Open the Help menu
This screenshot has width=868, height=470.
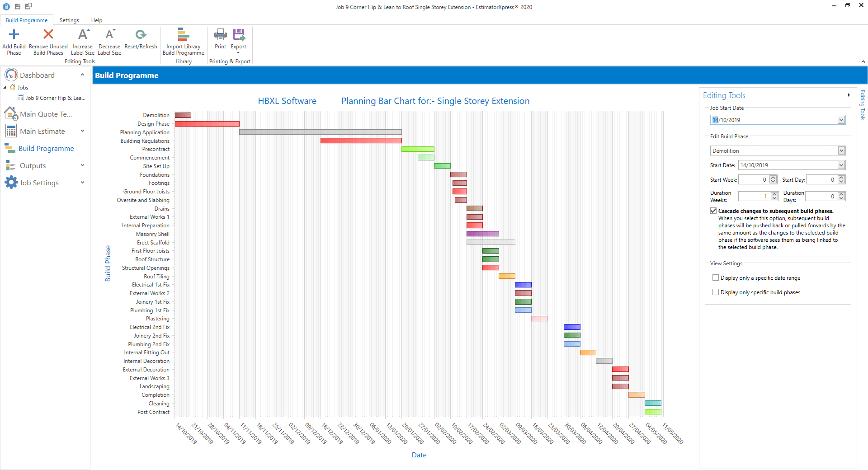(97, 20)
